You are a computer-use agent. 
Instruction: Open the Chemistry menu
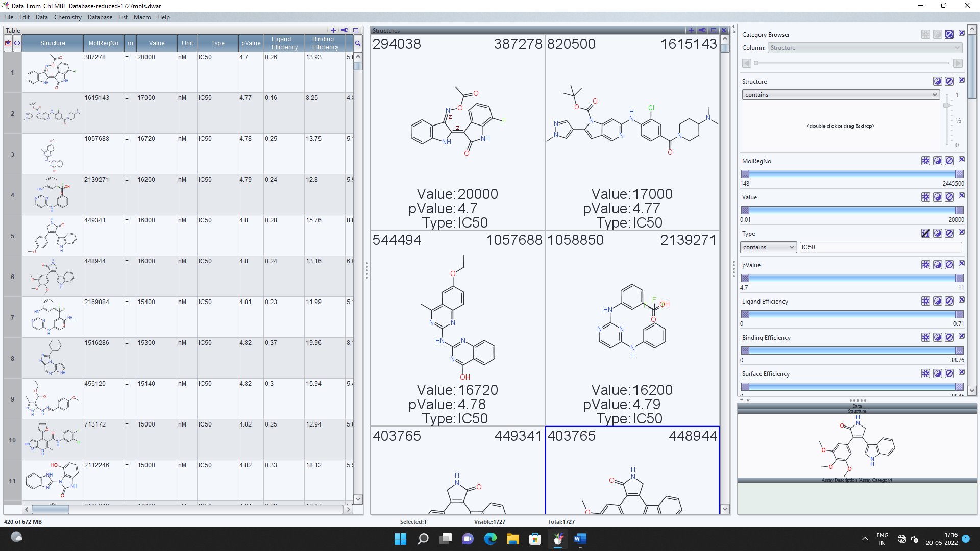pyautogui.click(x=67, y=17)
